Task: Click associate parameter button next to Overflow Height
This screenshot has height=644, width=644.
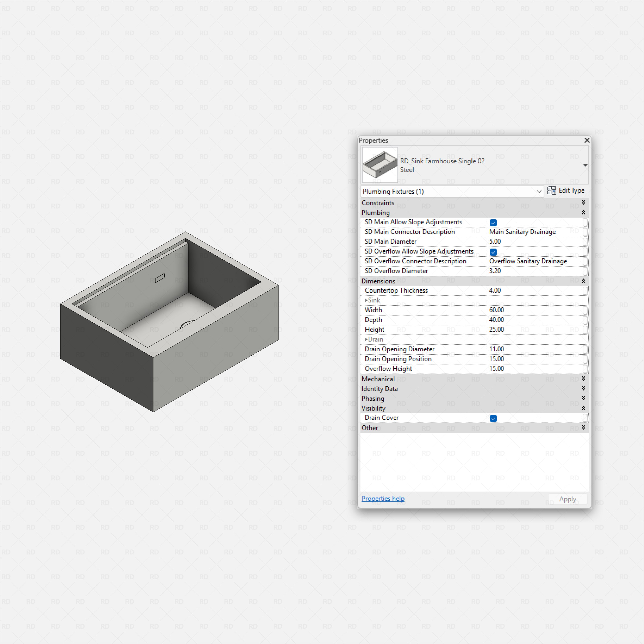Action: (x=586, y=369)
